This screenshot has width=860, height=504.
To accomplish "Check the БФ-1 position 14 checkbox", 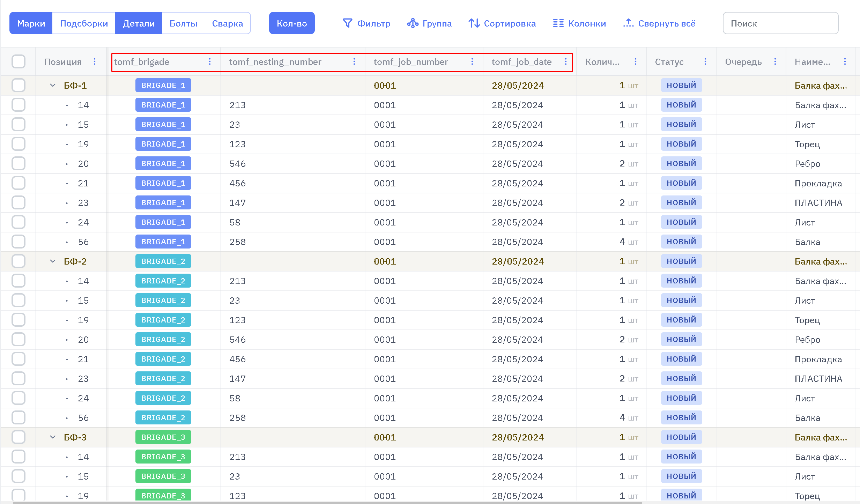I will [18, 105].
